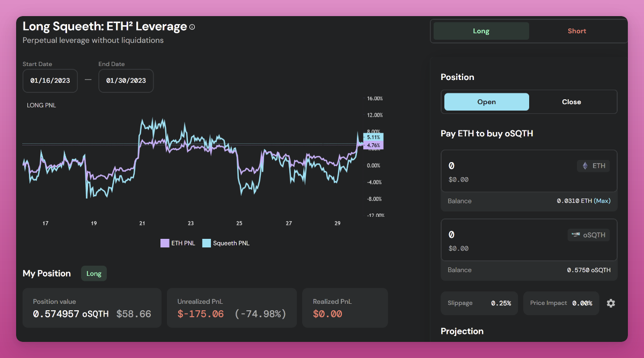Select the Position value card
This screenshot has height=358, width=644.
pos(92,308)
